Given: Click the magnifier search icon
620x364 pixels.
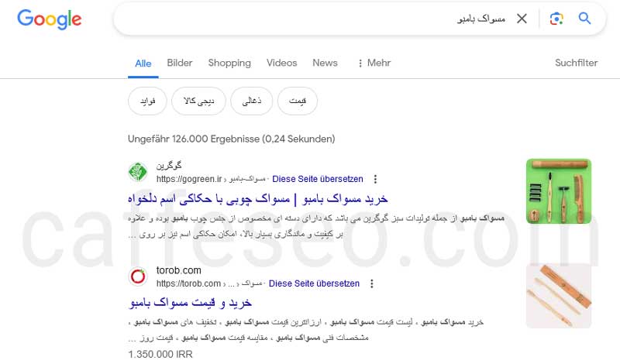Looking at the screenshot, I should 585,18.
